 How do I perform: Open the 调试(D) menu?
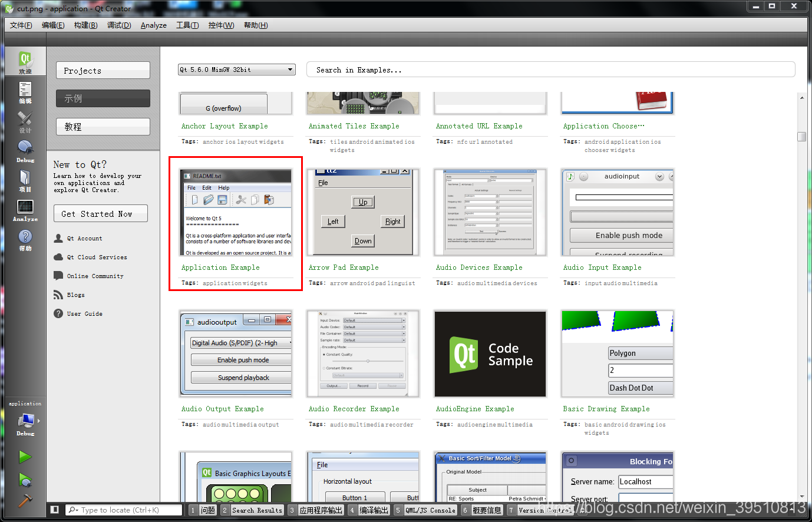pyautogui.click(x=119, y=25)
